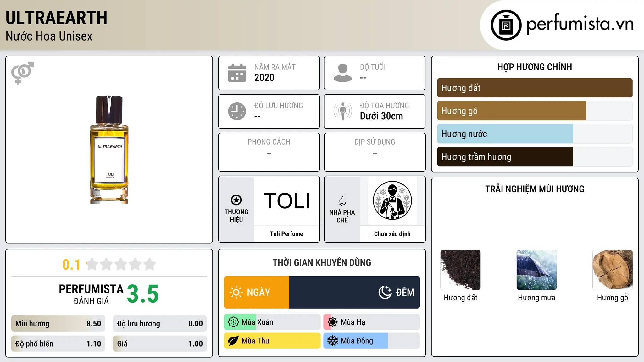Viewport: 644px width, 362px height.
Task: Click the star badge icon above Thương hiệu
Action: (236, 200)
